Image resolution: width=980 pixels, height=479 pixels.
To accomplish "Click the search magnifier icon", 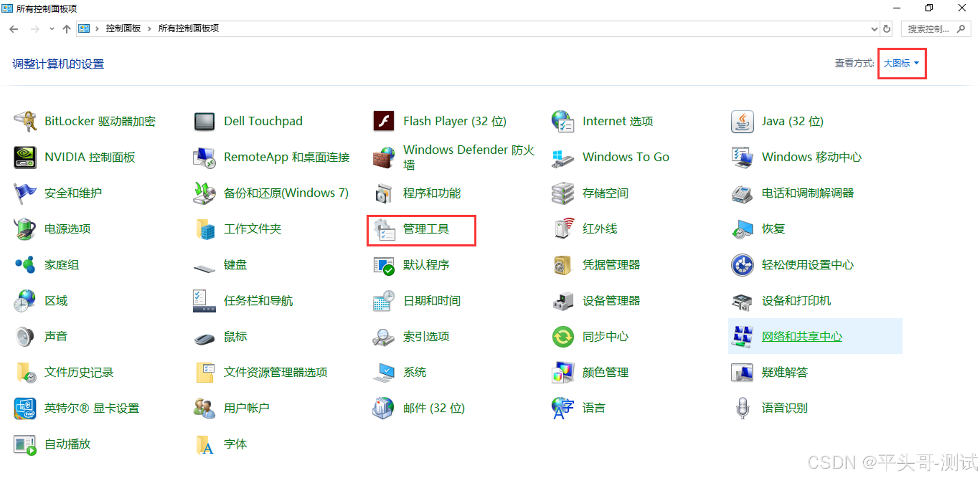I will [x=961, y=29].
